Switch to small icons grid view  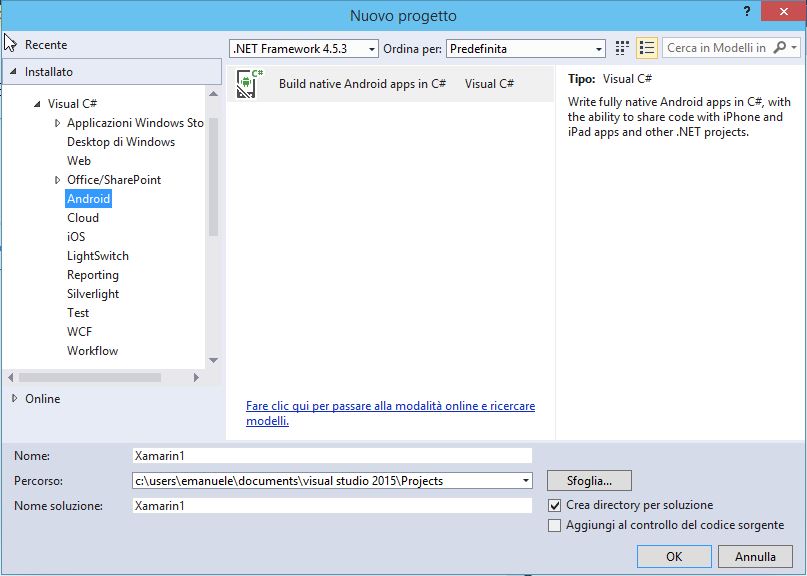pyautogui.click(x=622, y=48)
